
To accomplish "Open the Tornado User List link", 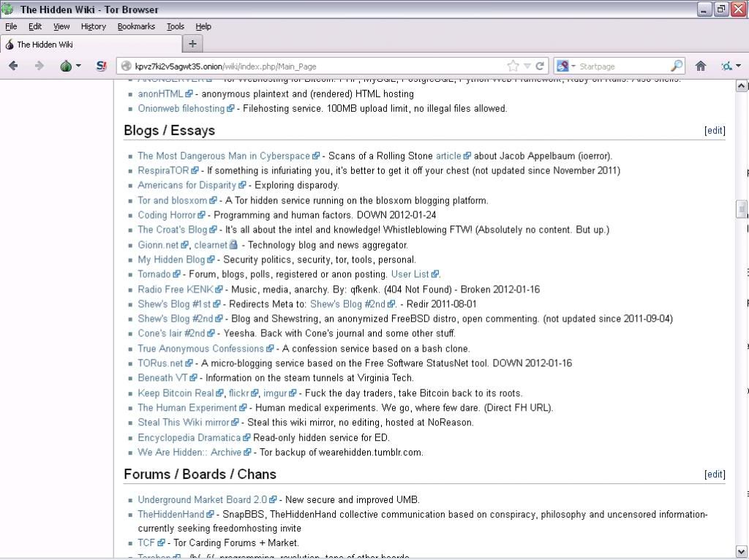I will (x=410, y=274).
